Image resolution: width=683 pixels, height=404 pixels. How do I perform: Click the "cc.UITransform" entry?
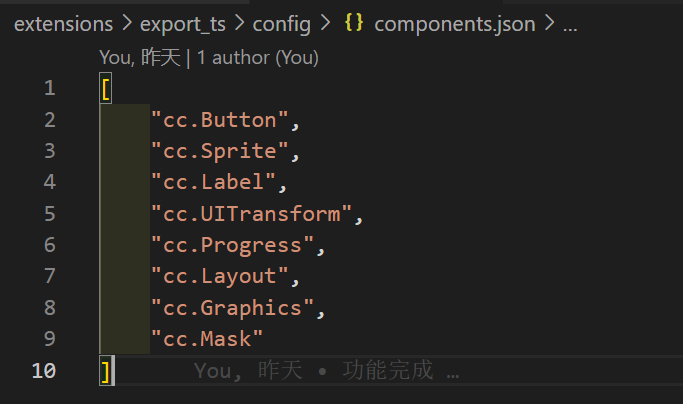250,214
